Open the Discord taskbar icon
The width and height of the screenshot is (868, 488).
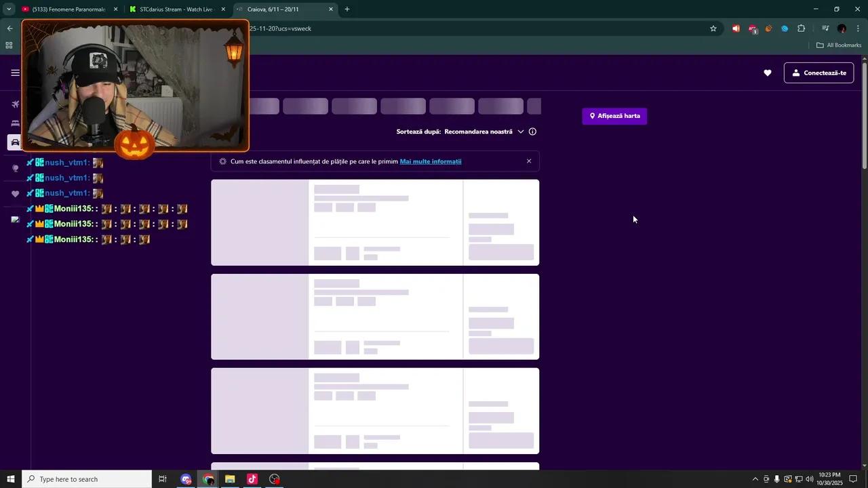[x=186, y=479]
